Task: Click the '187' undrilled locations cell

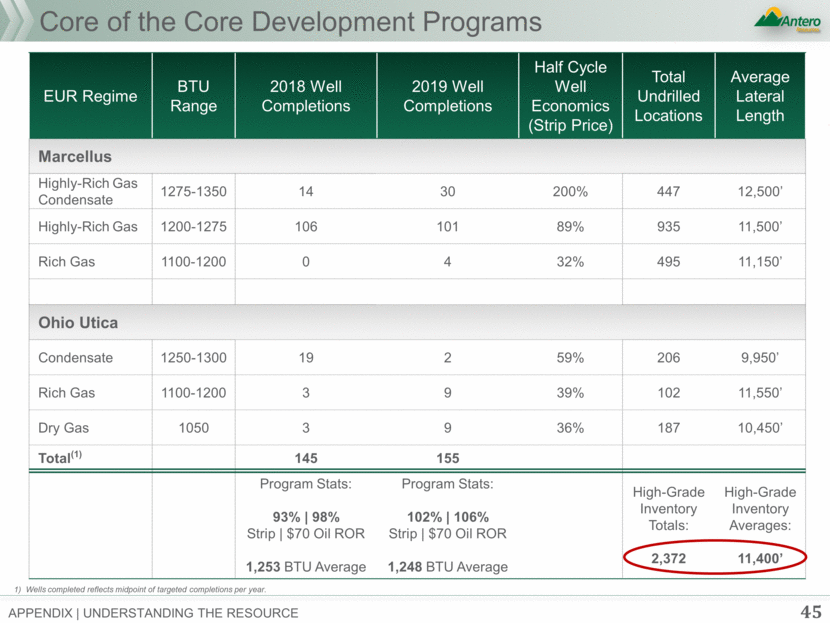Action: (669, 428)
